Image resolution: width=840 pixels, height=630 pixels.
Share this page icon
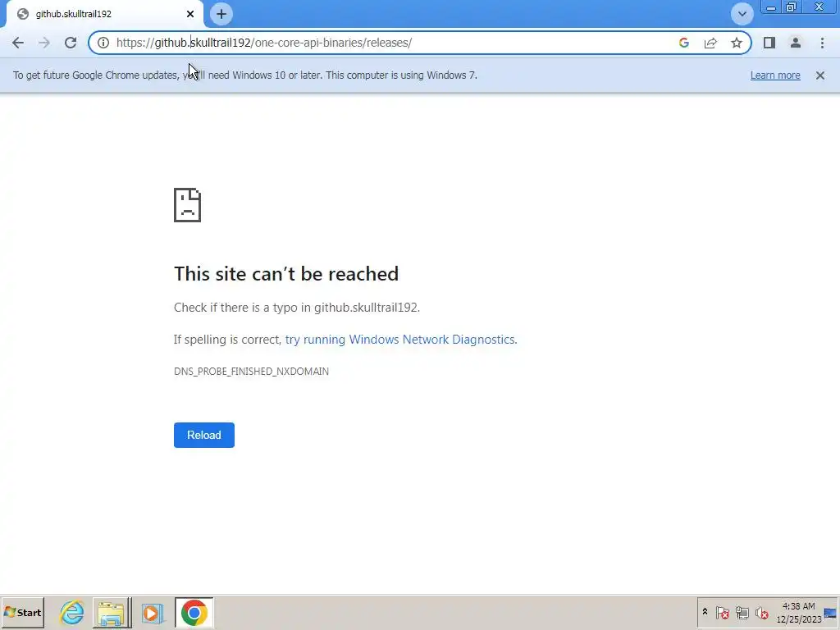coord(710,43)
